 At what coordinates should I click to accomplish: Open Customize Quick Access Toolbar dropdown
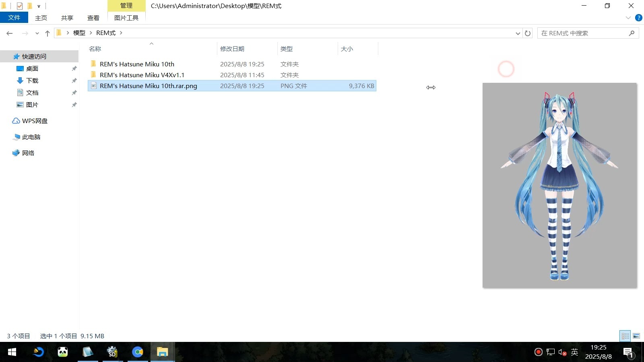(39, 6)
